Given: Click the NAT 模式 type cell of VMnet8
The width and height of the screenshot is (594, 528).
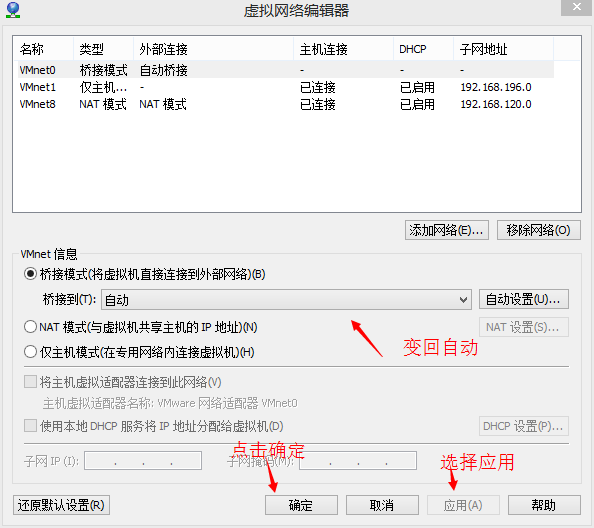Looking at the screenshot, I should pyautogui.click(x=103, y=104).
